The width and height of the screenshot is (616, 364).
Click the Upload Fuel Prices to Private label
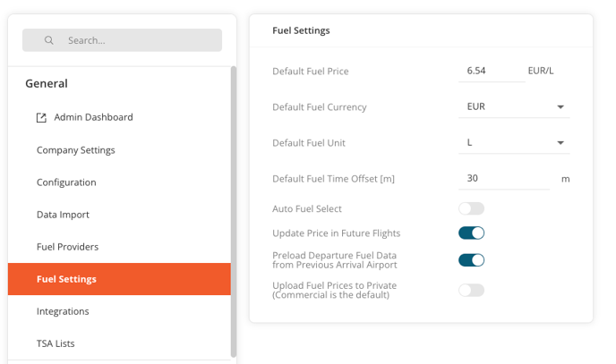tap(334, 291)
